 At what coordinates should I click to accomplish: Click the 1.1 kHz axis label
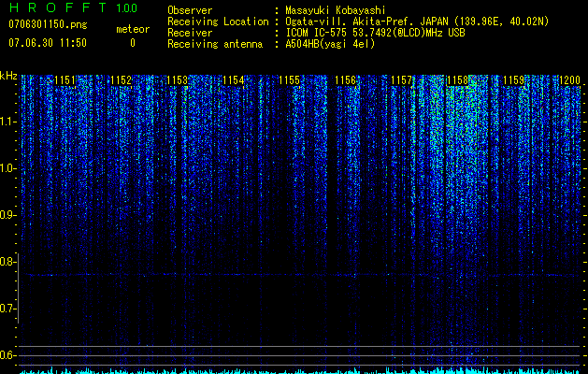[7, 122]
